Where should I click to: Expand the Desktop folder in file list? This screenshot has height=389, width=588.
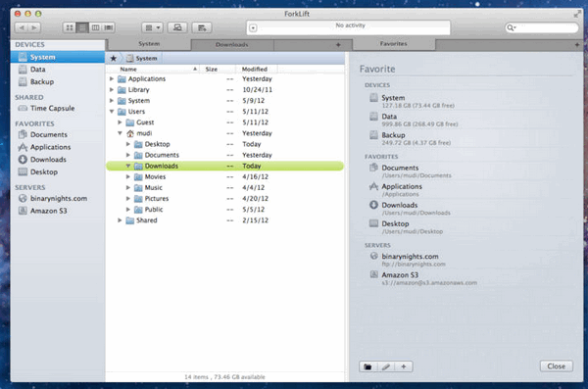pos(127,144)
